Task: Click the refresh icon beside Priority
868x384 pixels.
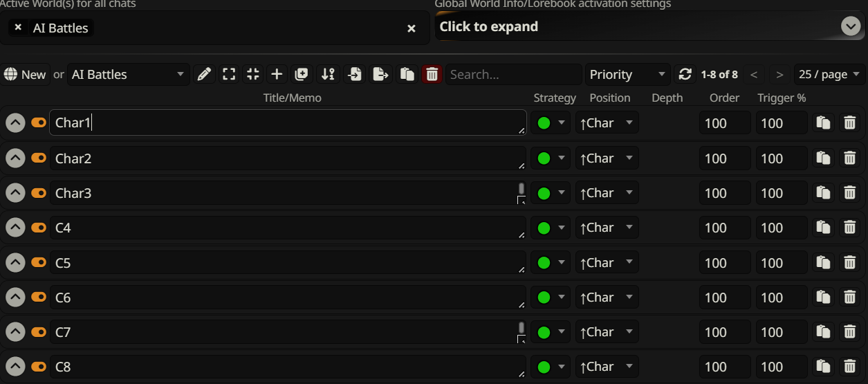Action: [x=685, y=75]
